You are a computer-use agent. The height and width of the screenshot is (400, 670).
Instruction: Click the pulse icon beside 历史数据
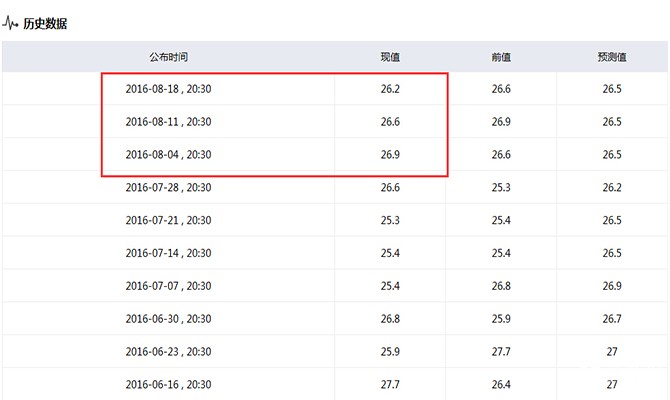[x=12, y=24]
